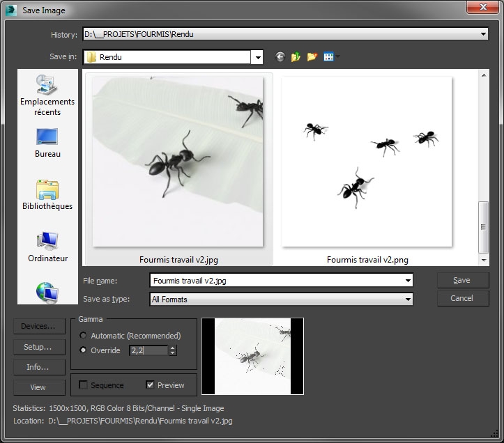Image resolution: width=504 pixels, height=443 pixels.
Task: Click the Up One Level folder icon
Action: [296, 57]
